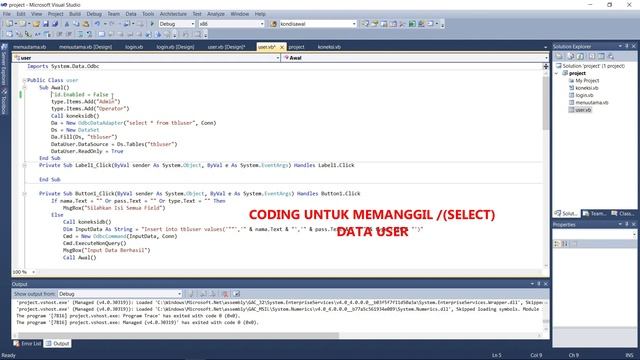Click the editor split bar handle
Image resolution: width=640 pixels, height=360 pixels.
pyautogui.click(x=546, y=66)
